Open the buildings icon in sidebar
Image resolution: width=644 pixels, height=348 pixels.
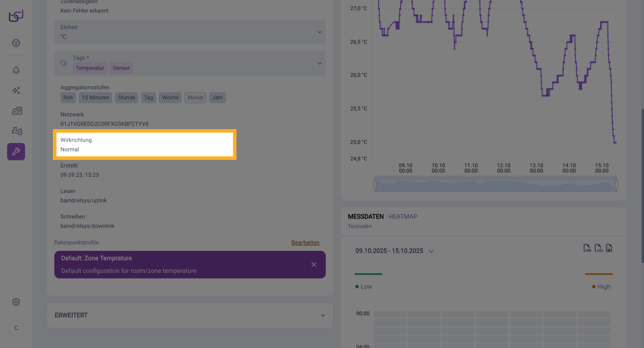point(16,111)
